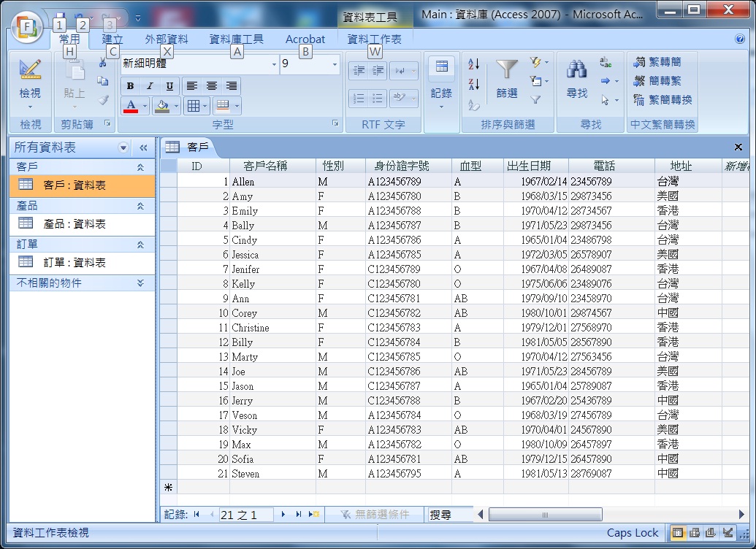The height and width of the screenshot is (549, 756).
Task: Switch to External Data (外部資料) tab
Action: (x=167, y=39)
